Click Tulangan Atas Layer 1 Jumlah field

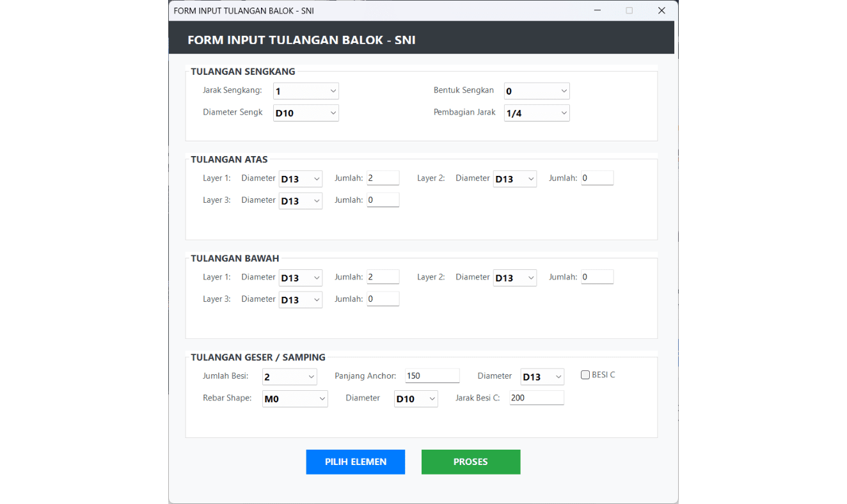click(383, 178)
